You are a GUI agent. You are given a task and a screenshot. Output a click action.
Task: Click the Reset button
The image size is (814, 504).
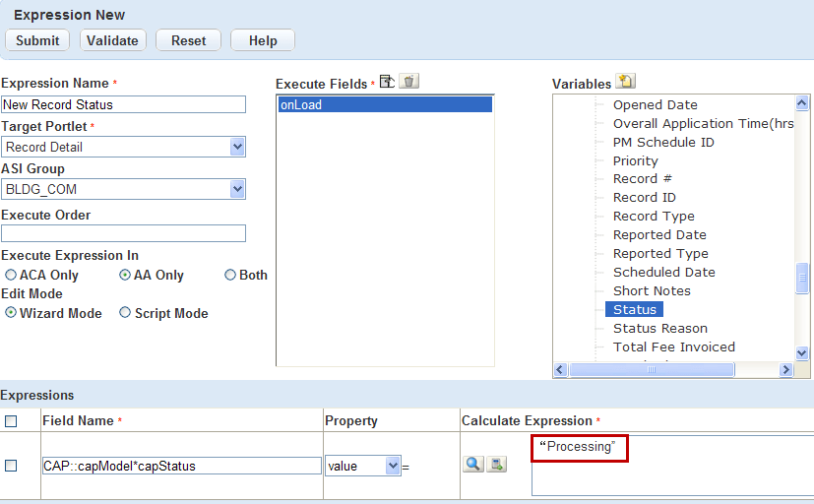click(x=188, y=40)
